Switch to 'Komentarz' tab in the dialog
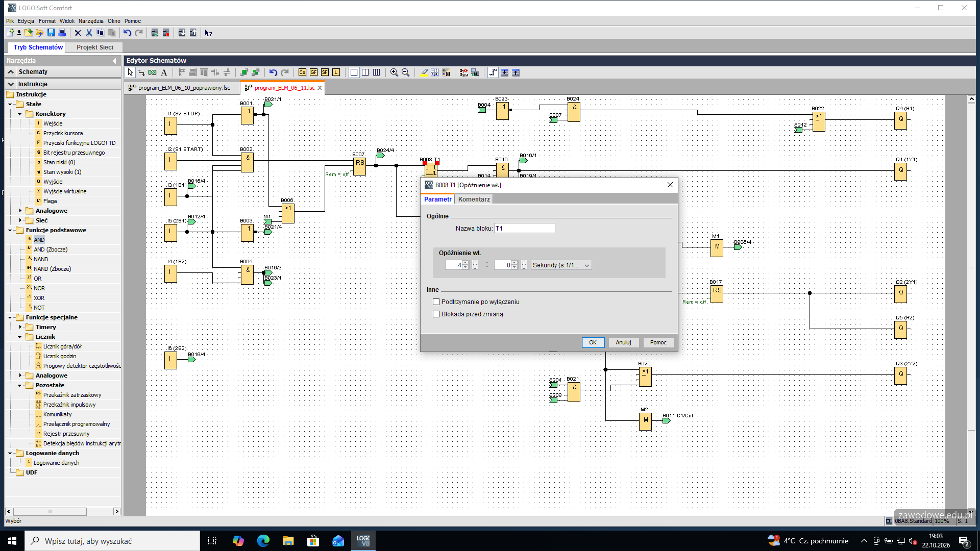The height and width of the screenshot is (551, 980). coord(474,199)
